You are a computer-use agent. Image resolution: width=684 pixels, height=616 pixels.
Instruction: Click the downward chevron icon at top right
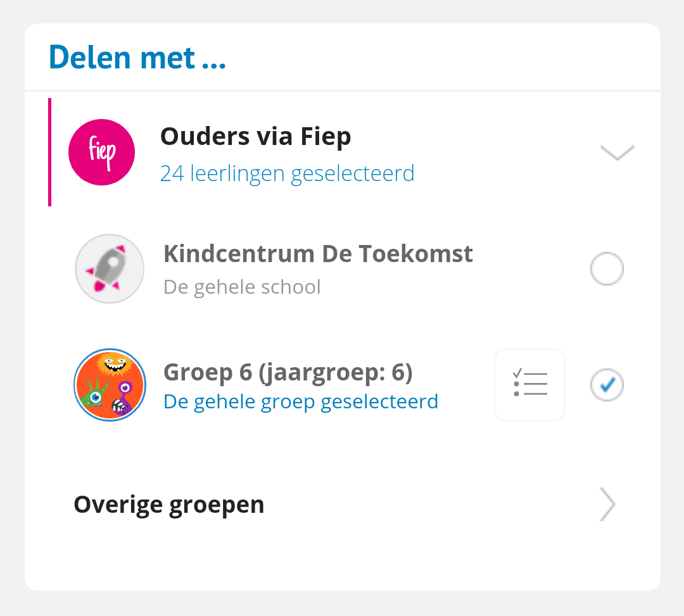(x=617, y=152)
